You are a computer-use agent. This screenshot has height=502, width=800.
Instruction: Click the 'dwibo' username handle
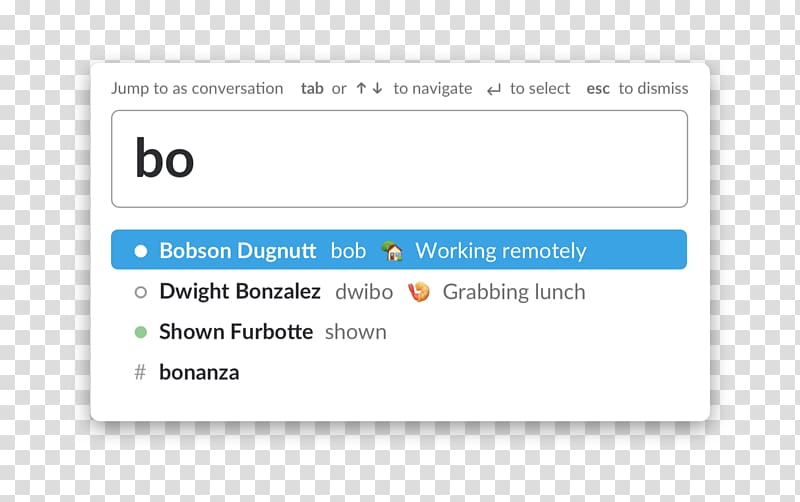(x=364, y=292)
